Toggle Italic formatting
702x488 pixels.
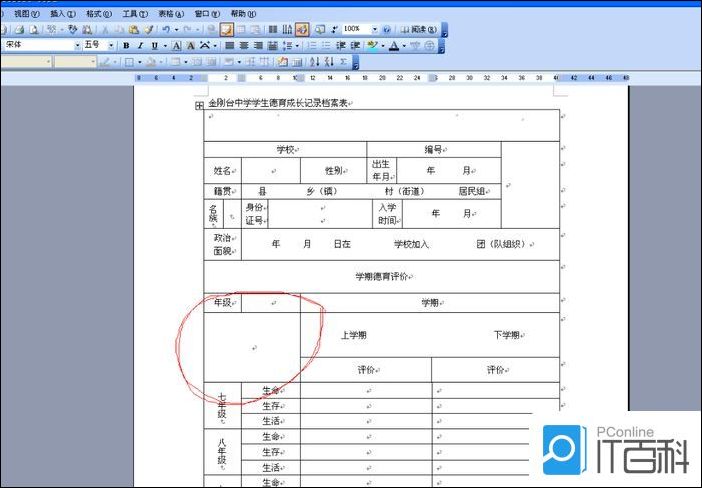tap(140, 45)
